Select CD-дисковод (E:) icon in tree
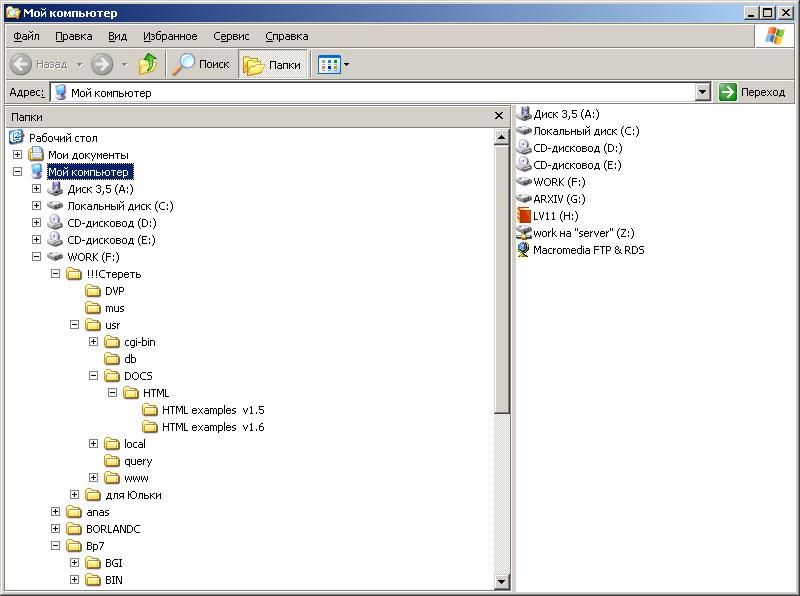 pos(55,239)
